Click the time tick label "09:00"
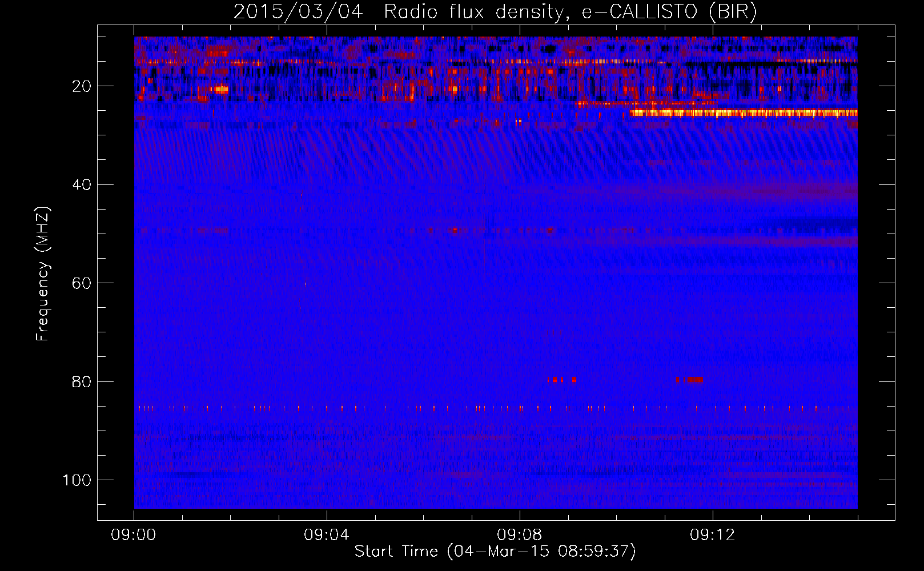The width and height of the screenshot is (924, 571). point(134,535)
